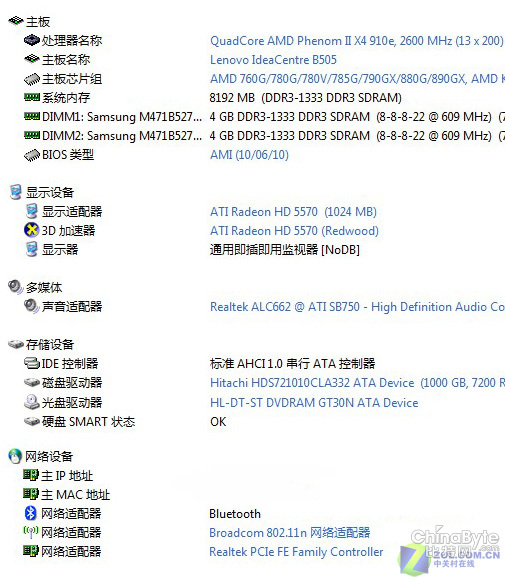
Task: Select the 通用即插即用监视器 [NoDB] value
Action: (285, 250)
